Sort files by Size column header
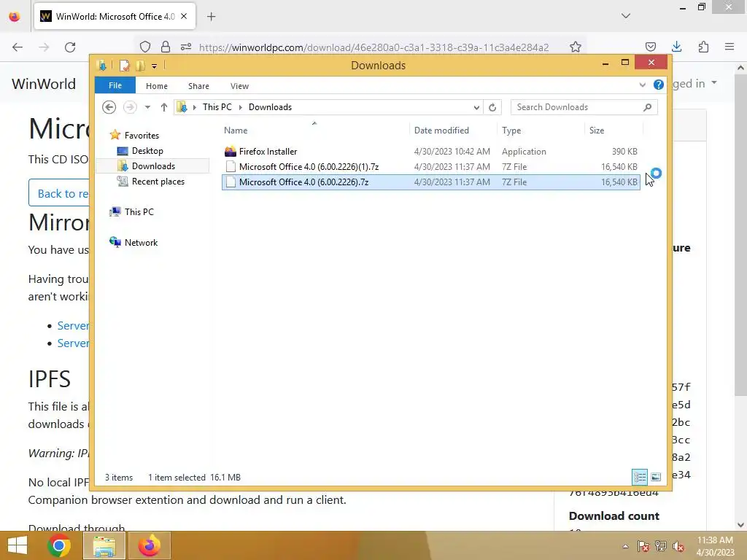This screenshot has height=560, width=747. coord(613,130)
